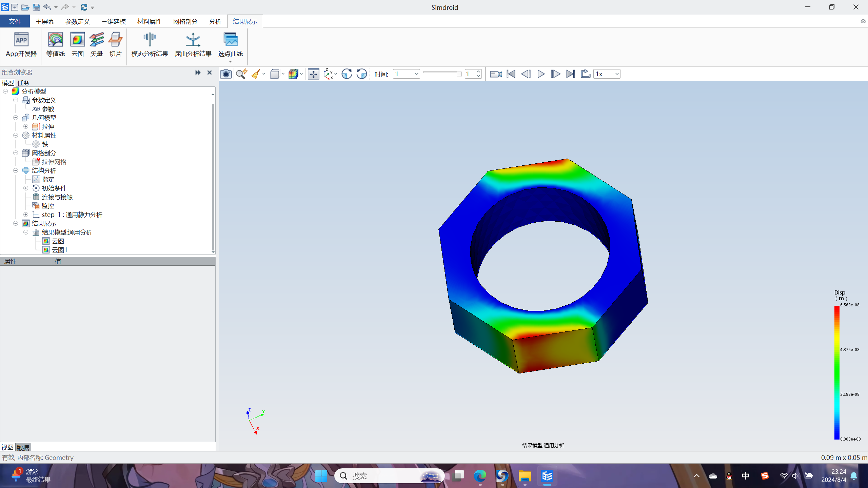This screenshot has width=868, height=488.
Task: Open 屈曲分析结果 buckling analysis results
Action: click(x=193, y=44)
